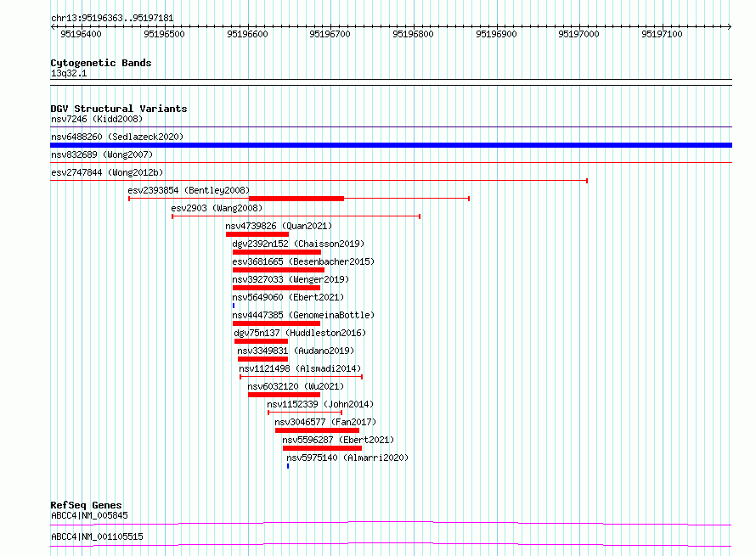Open nsv4739826 (Quan2021) variant label

pos(279,226)
